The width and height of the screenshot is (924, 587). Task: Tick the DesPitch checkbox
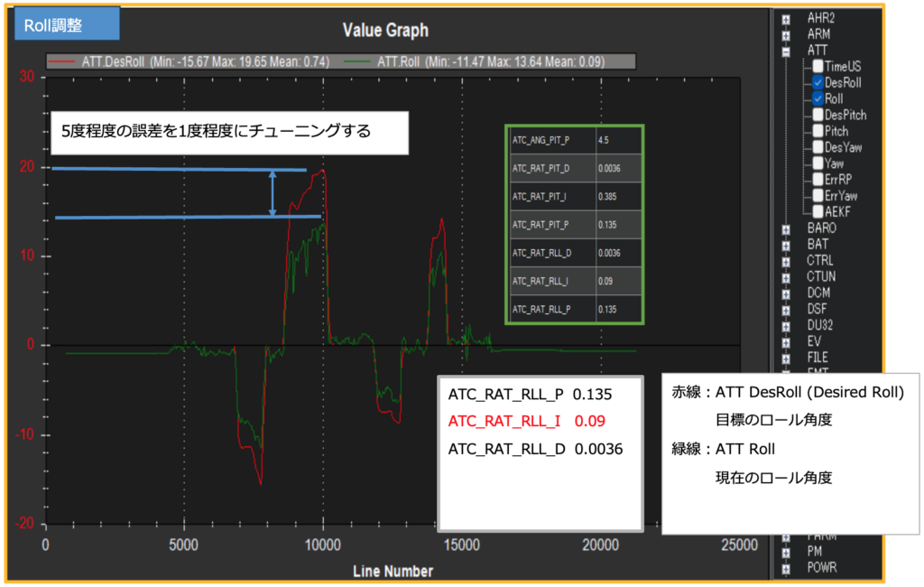pyautogui.click(x=818, y=115)
